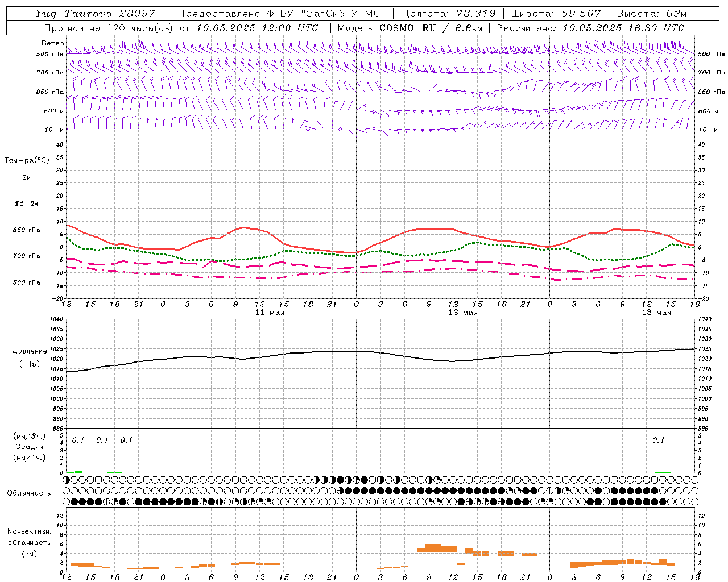This screenshot has height=582, width=728.
Task: Click the left 10 м wind level label
Action: click(54, 130)
